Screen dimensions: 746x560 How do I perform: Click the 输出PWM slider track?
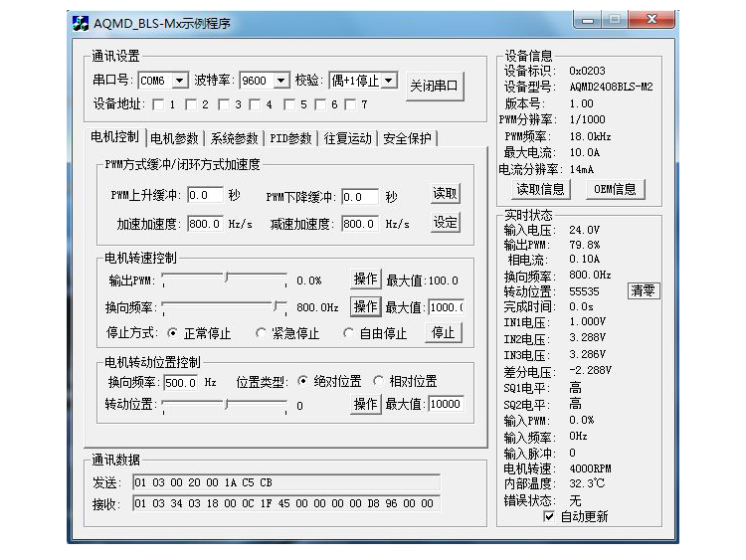pos(225,280)
